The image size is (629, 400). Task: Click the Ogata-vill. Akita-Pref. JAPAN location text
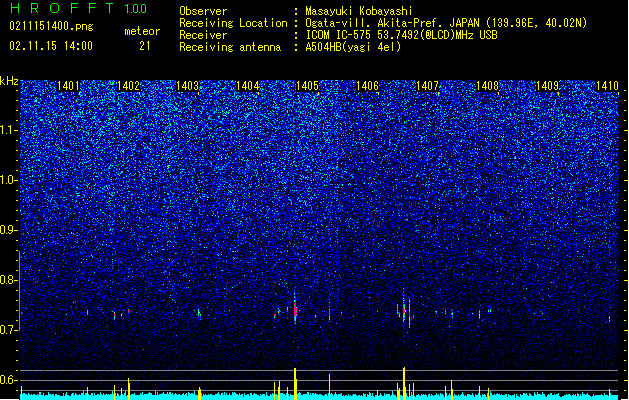tap(446, 23)
